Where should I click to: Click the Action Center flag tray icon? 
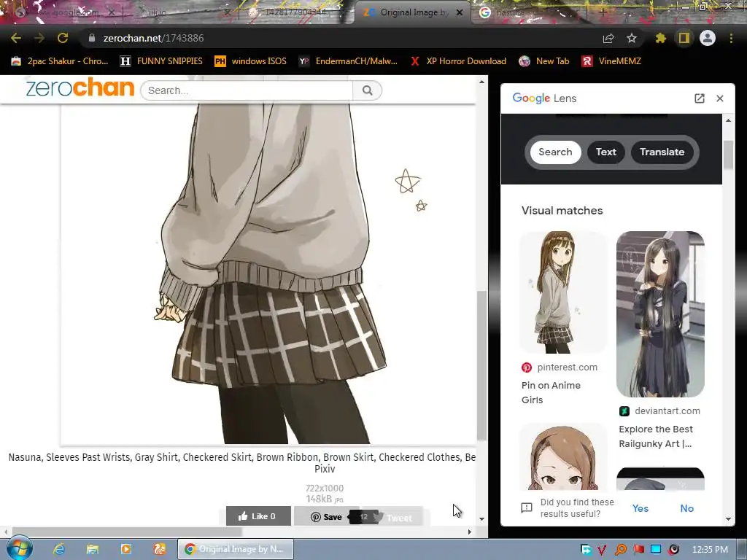pos(638,550)
